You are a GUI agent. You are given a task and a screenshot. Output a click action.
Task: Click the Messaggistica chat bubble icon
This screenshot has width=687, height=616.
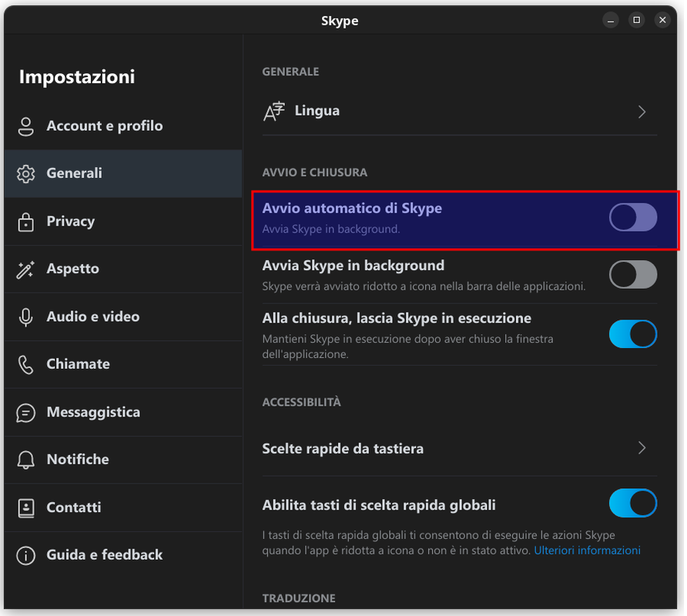click(x=26, y=413)
